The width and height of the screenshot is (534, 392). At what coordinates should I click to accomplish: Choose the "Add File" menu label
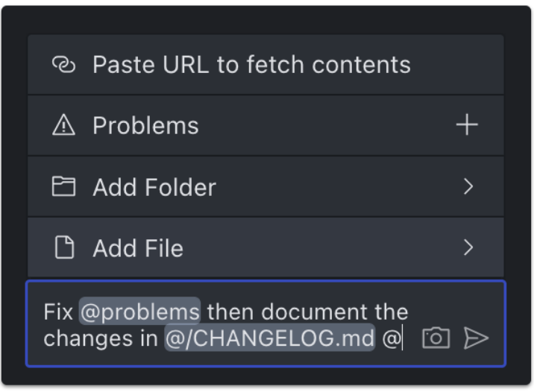pos(138,248)
